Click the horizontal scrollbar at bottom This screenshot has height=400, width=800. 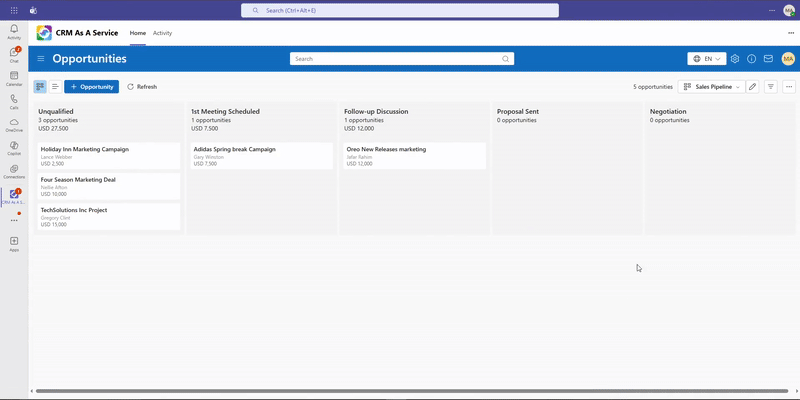coord(414,391)
